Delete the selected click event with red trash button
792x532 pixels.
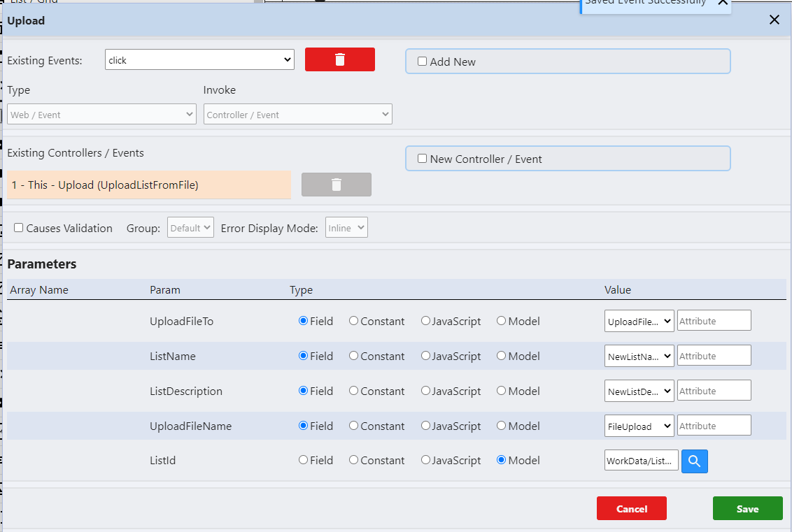coord(340,59)
